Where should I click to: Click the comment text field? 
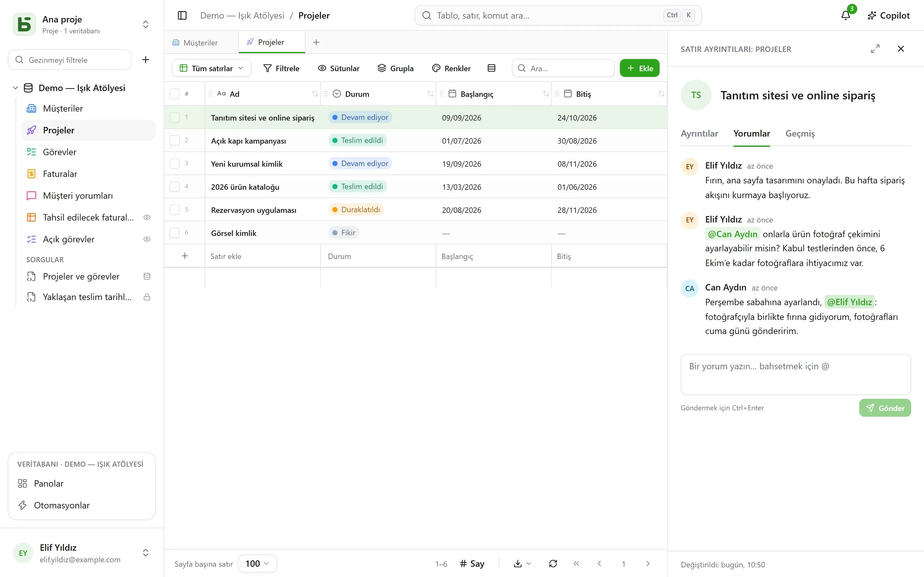point(795,374)
